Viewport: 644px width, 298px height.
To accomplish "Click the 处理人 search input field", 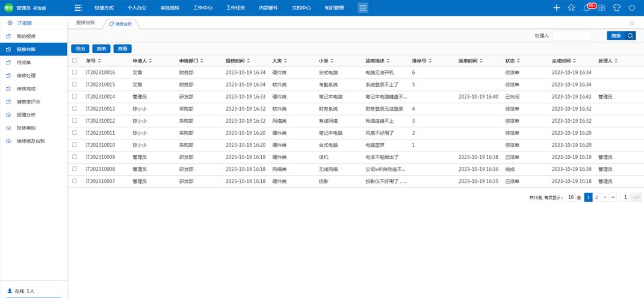I will tap(572, 36).
